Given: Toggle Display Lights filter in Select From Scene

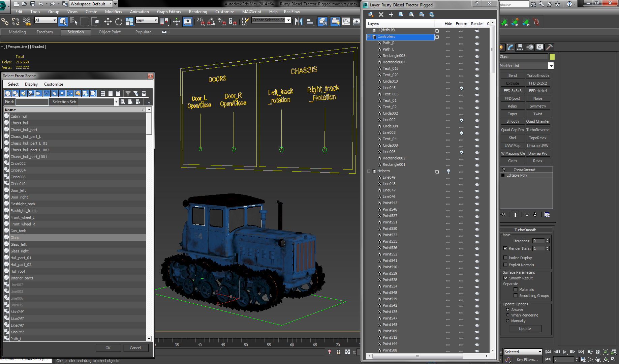Looking at the screenshot, I should tap(23, 93).
